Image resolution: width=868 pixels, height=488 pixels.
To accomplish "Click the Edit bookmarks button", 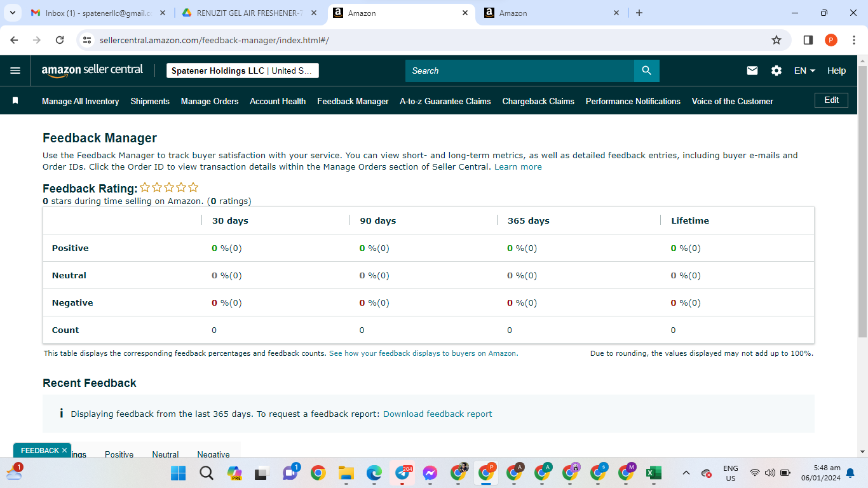I will (x=831, y=100).
